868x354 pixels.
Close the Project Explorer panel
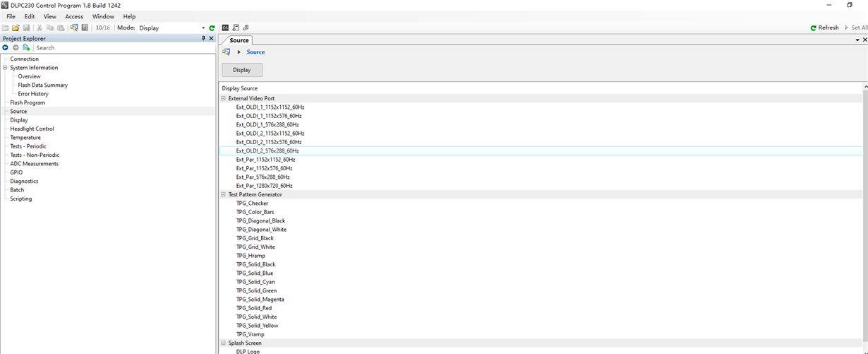click(211, 38)
